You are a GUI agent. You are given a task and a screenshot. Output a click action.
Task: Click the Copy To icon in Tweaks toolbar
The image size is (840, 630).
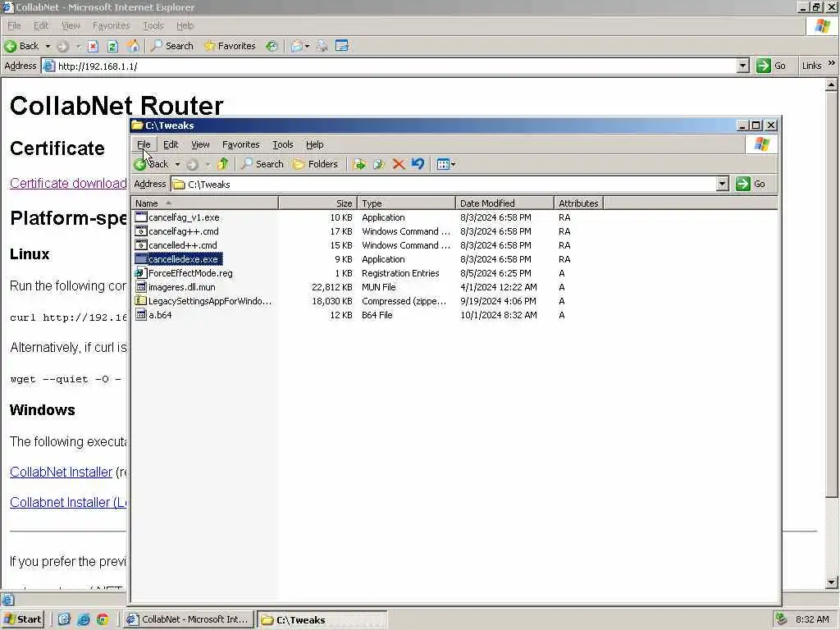tap(379, 164)
